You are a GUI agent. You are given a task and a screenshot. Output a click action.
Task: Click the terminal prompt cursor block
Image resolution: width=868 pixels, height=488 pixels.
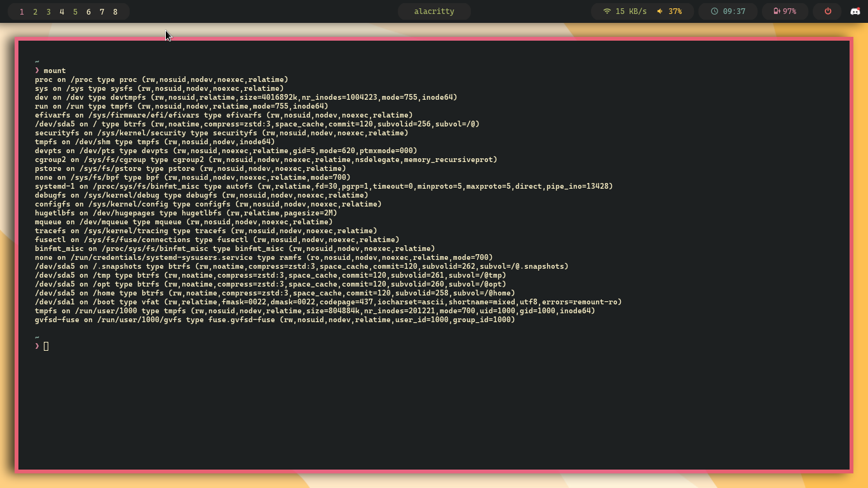46,346
